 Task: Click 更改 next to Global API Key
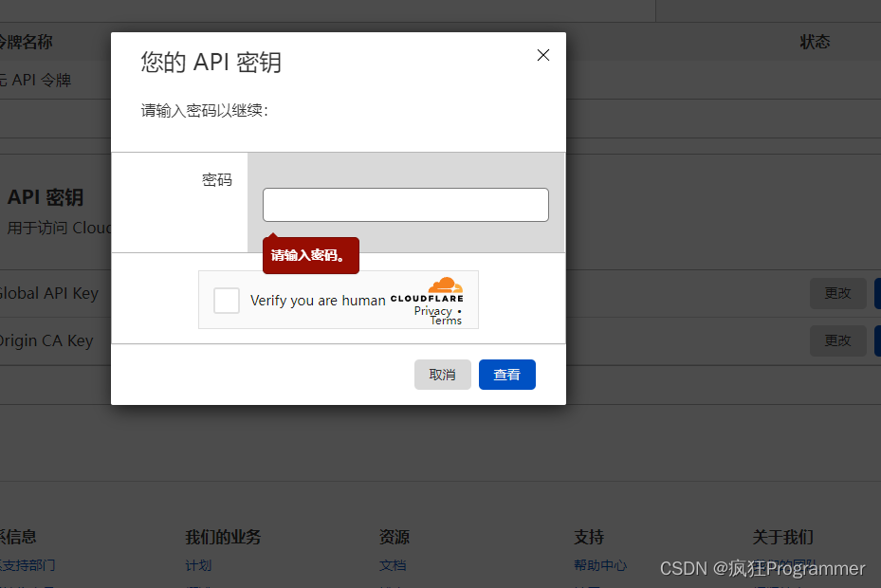click(837, 293)
